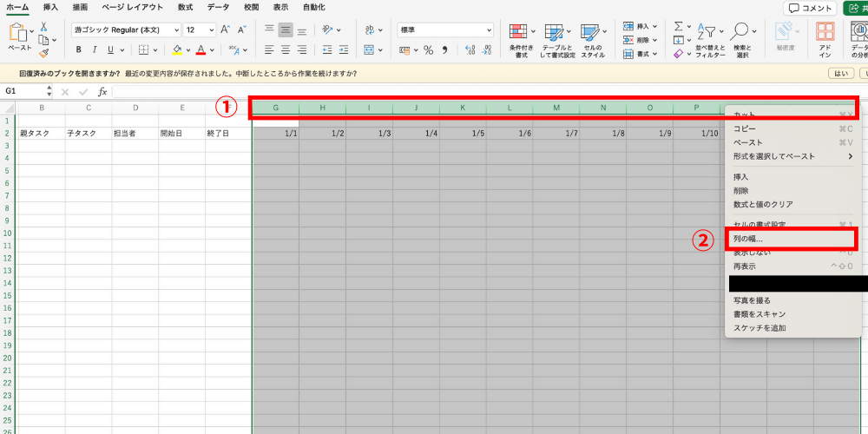Viewport: 868px width, 434px height.
Task: Click the phonetic guide (abc A) icon
Action: [233, 49]
